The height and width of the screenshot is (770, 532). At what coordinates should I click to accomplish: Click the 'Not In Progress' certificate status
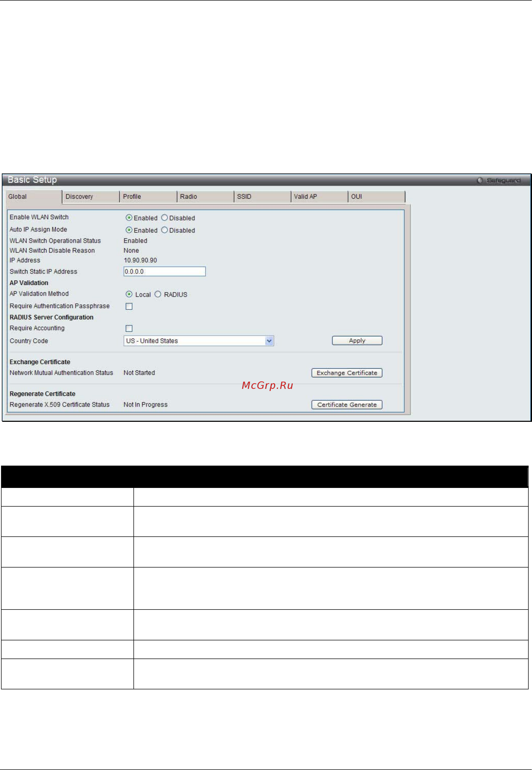pos(146,404)
